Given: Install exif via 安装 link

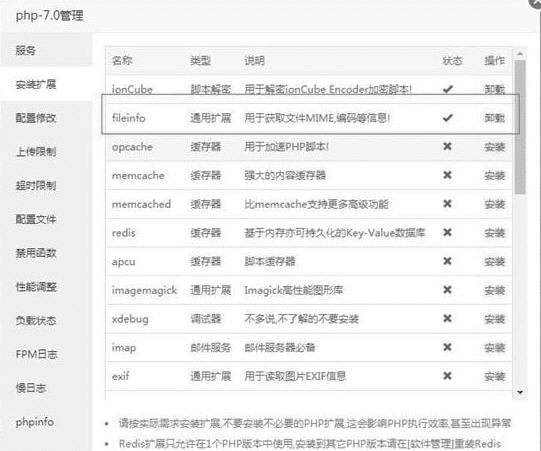Looking at the screenshot, I should (494, 376).
